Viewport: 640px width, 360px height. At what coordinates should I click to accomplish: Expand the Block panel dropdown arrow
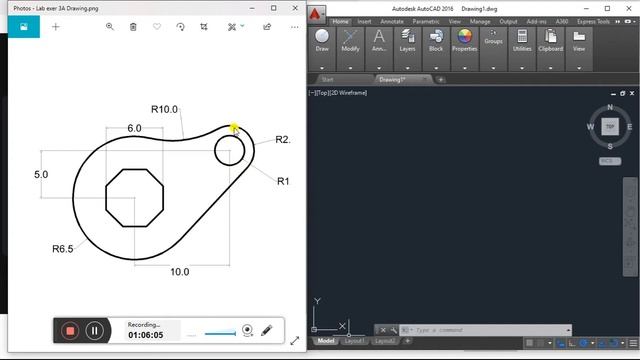tap(436, 68)
